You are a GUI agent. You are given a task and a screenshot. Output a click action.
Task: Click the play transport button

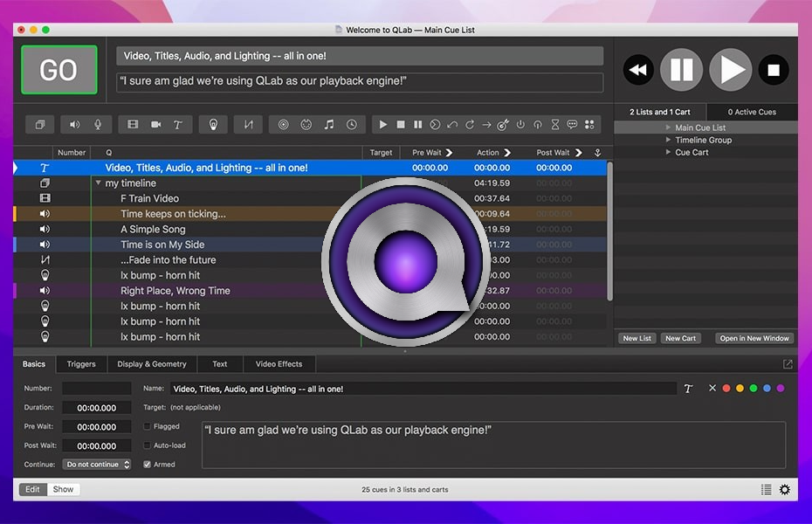730,70
